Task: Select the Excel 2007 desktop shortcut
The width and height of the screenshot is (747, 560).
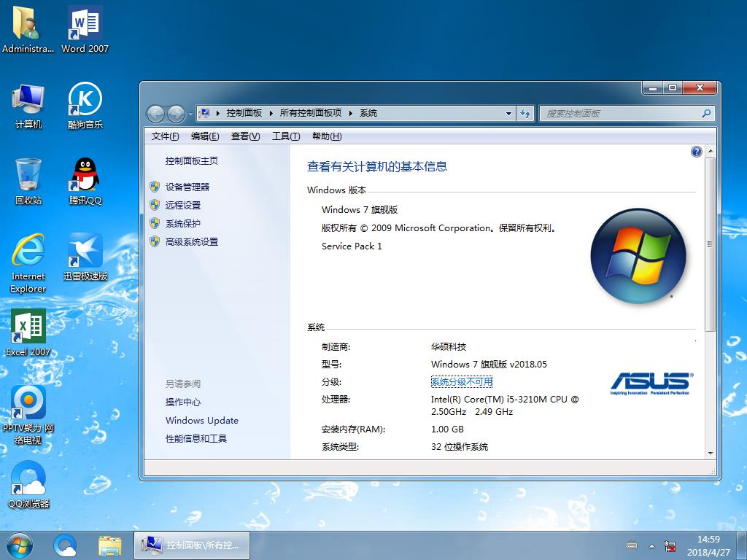Action: 28,332
